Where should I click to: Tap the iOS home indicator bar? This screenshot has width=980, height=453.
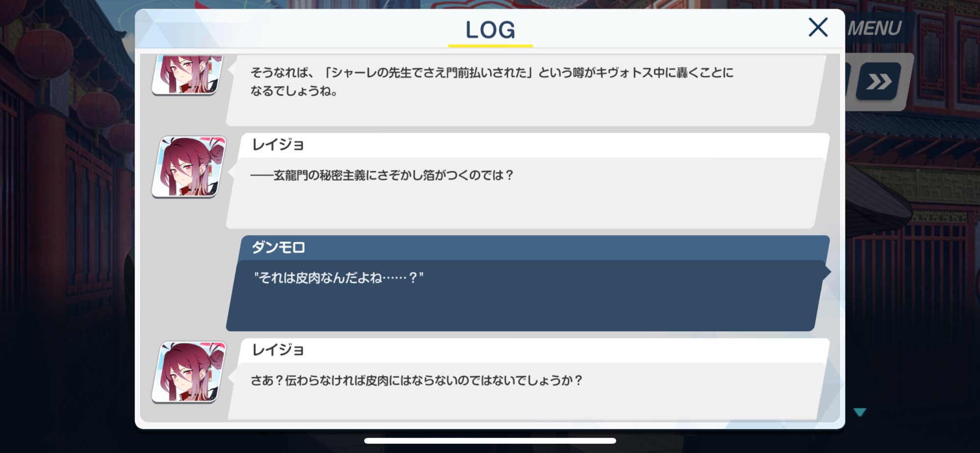tap(490, 441)
